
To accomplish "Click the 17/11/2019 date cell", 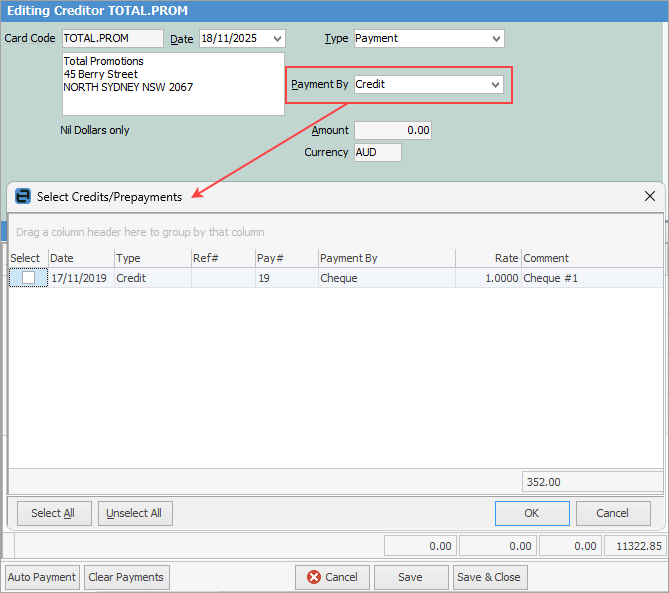I will (x=81, y=278).
